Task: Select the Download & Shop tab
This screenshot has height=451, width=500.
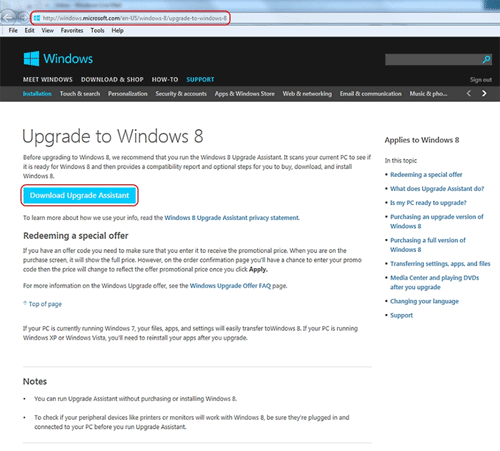Action: click(112, 80)
